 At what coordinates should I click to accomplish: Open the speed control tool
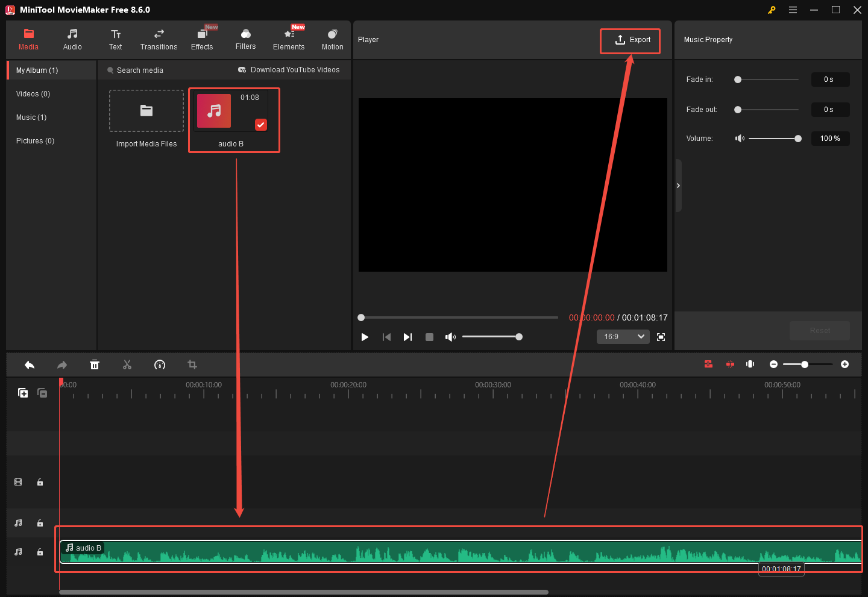pos(160,364)
